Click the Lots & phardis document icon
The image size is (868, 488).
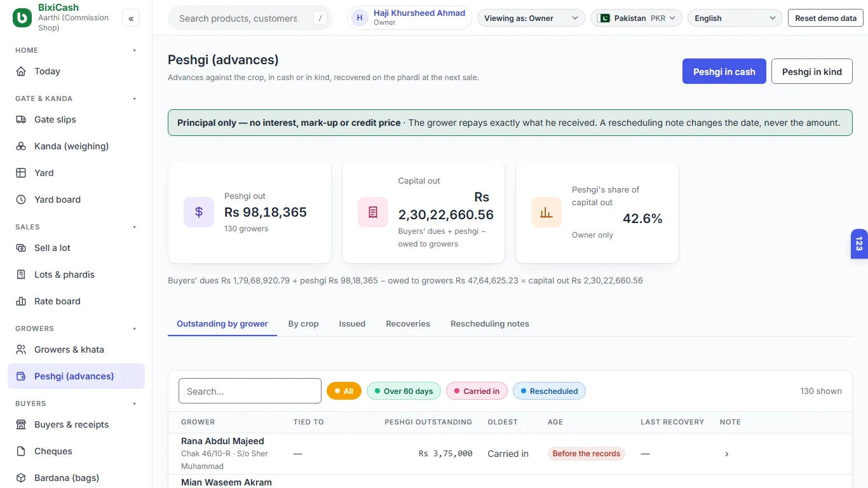pos(22,274)
